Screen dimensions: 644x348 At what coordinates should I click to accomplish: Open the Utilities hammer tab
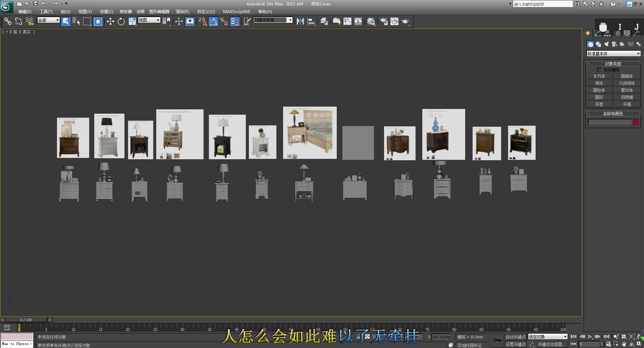(x=636, y=33)
